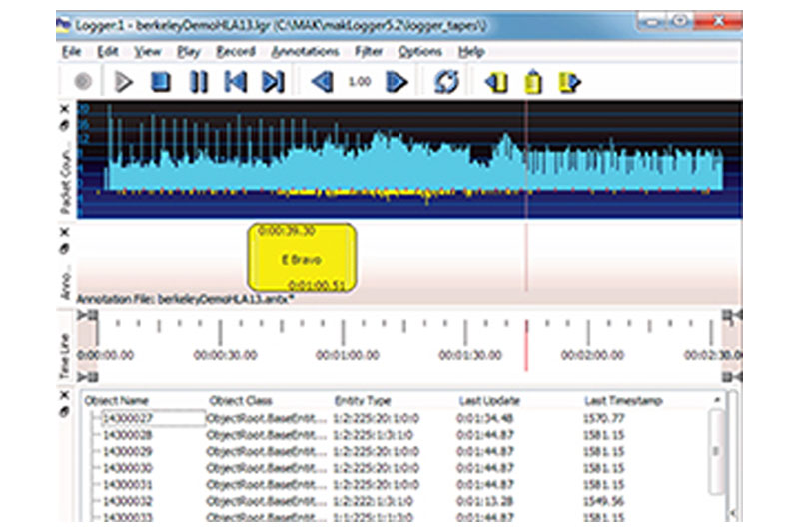Open the View menu
This screenshot has width=799, height=532.
point(147,52)
